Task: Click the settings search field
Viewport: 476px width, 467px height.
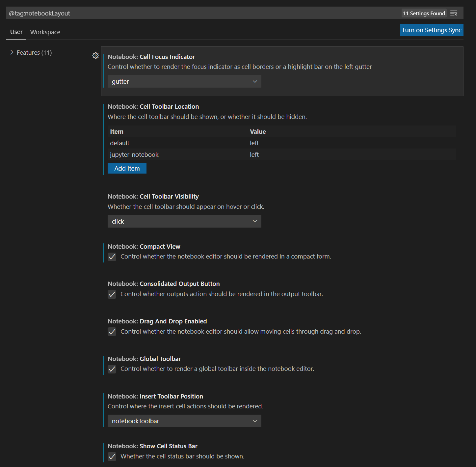Action: [x=198, y=13]
